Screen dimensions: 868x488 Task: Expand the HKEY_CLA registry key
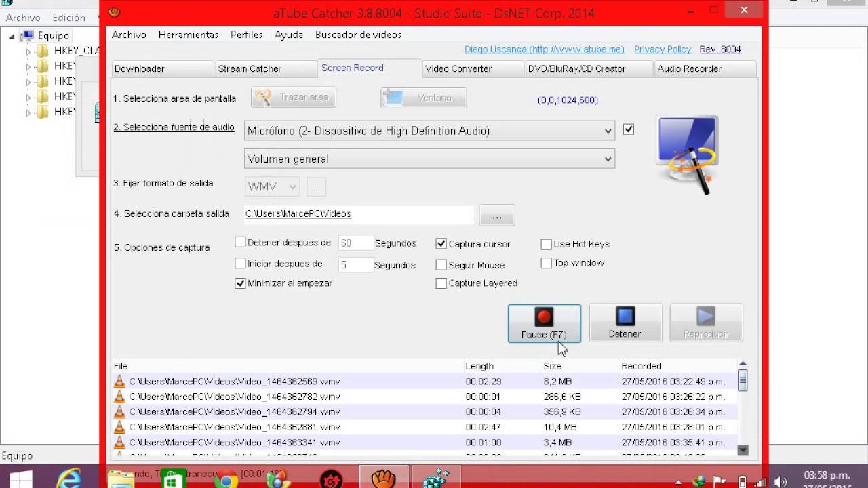(28, 51)
